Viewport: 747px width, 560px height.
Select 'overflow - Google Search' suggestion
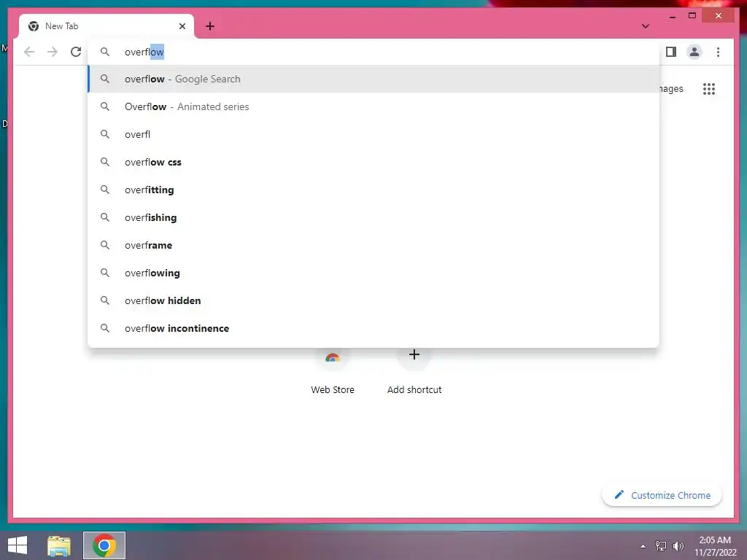[374, 79]
